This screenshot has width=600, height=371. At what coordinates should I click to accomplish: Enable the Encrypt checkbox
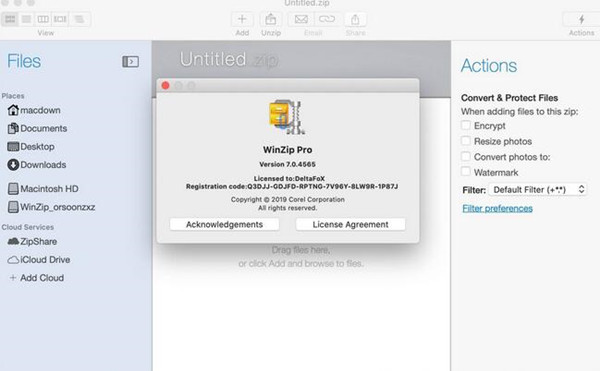pos(466,125)
